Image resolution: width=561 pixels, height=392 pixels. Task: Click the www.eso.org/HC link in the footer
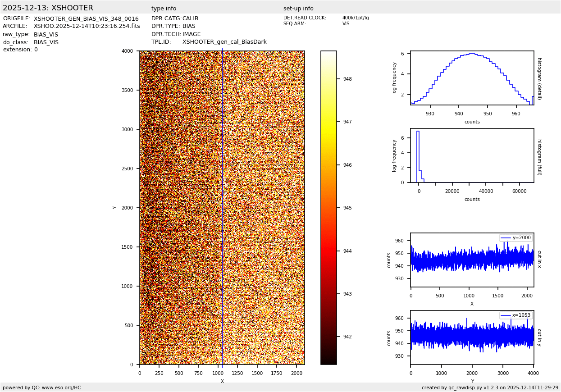[x=60, y=387]
